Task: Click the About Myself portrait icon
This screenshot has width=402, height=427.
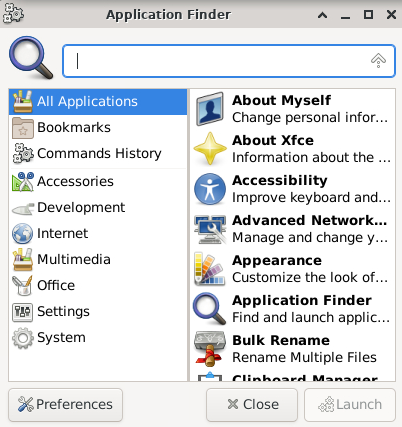Action: (210, 109)
